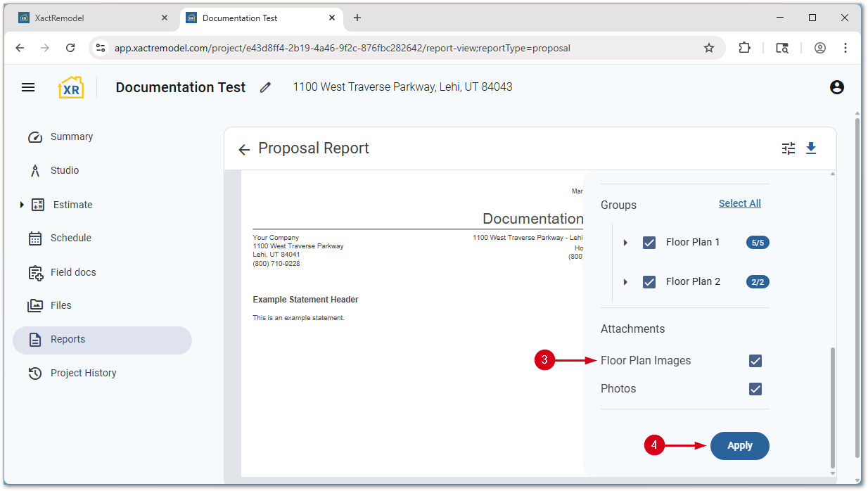The image size is (868, 491).
Task: Click the Select All groups link
Action: click(x=739, y=203)
